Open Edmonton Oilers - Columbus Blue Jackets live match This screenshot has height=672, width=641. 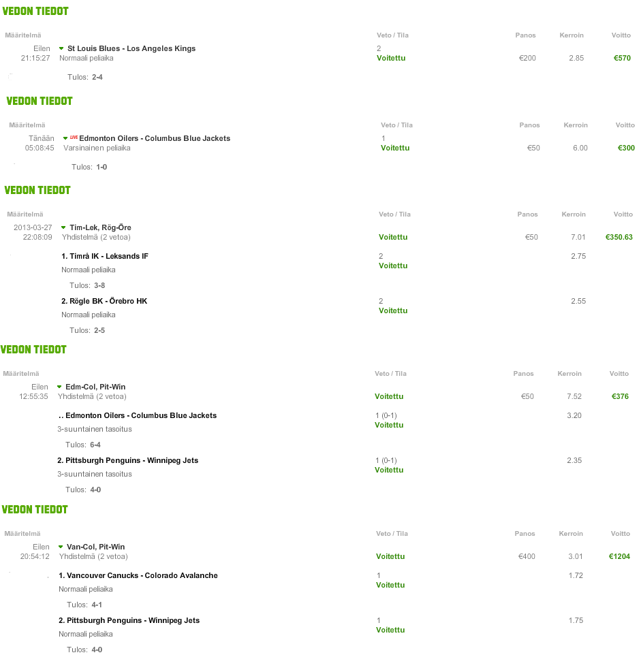(155, 138)
